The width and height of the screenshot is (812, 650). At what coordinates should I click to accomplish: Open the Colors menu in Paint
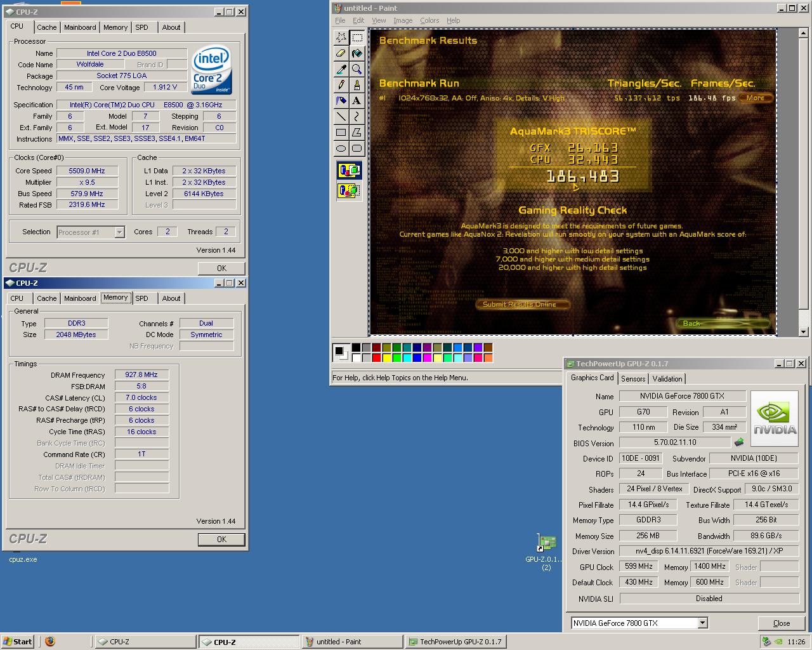(x=429, y=20)
